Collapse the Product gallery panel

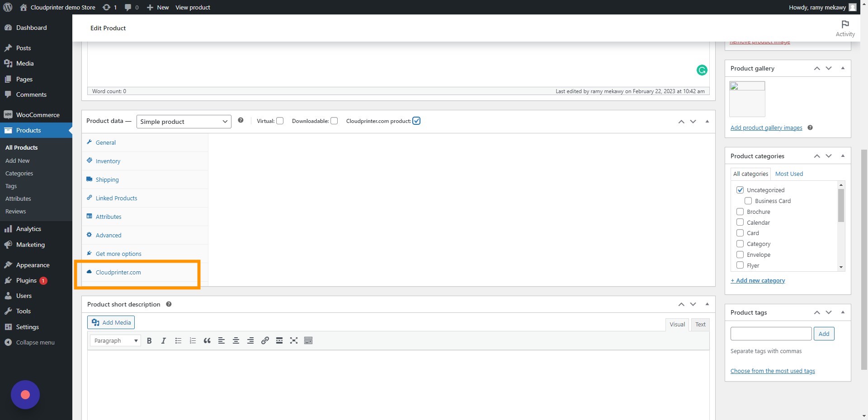click(x=843, y=68)
